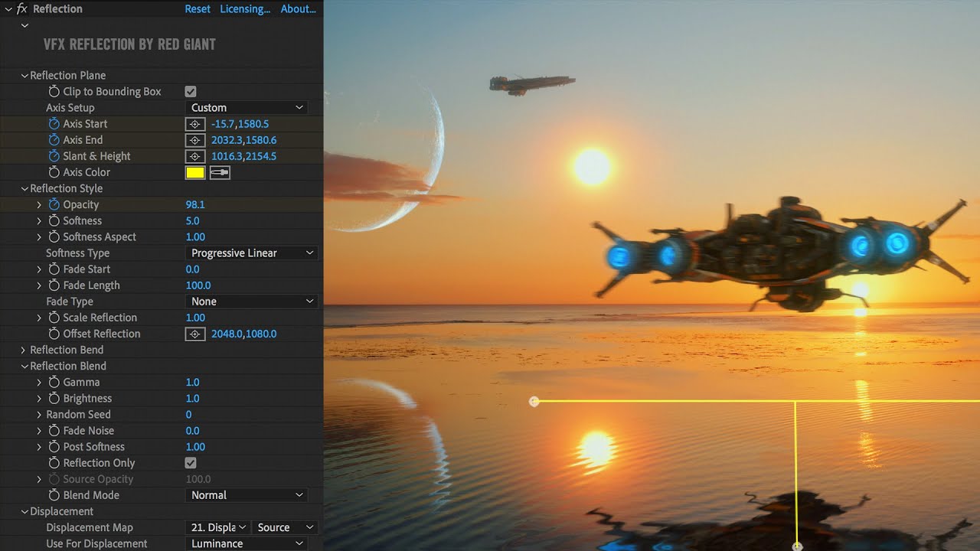This screenshot has width=980, height=551.
Task: Collapse the Reflection Blend group
Action: [x=24, y=367]
